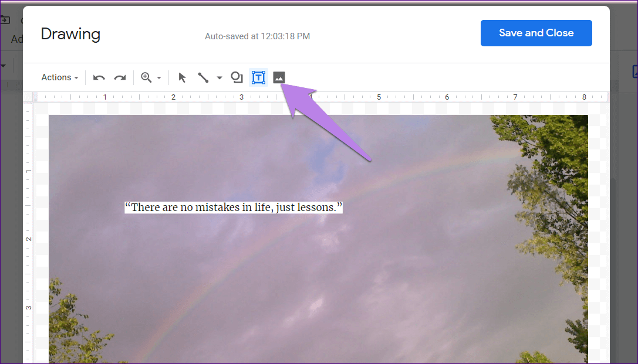Click the Auto-saved timestamp text

coord(257,36)
